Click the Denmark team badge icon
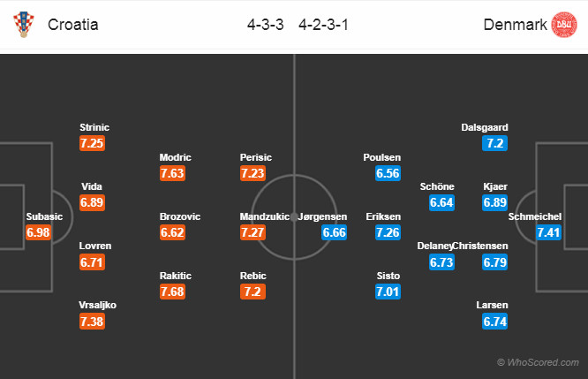This screenshot has width=588, height=379. pyautogui.click(x=564, y=24)
